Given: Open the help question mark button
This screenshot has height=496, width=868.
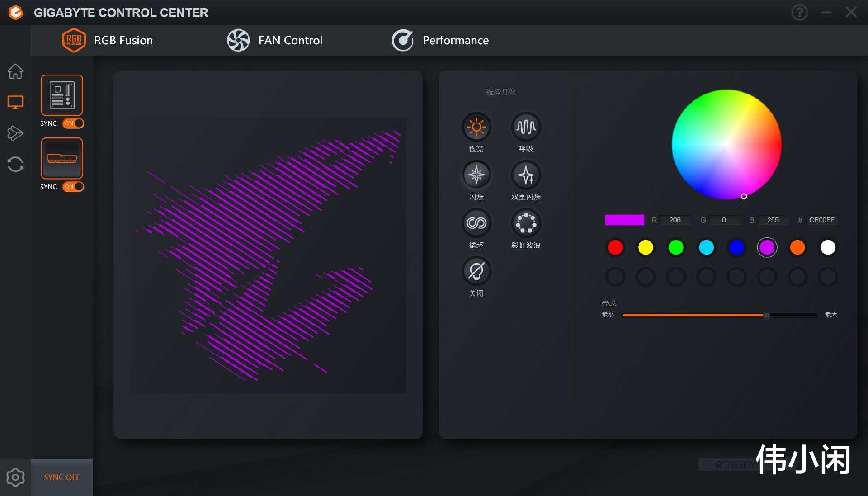Looking at the screenshot, I should pos(799,13).
